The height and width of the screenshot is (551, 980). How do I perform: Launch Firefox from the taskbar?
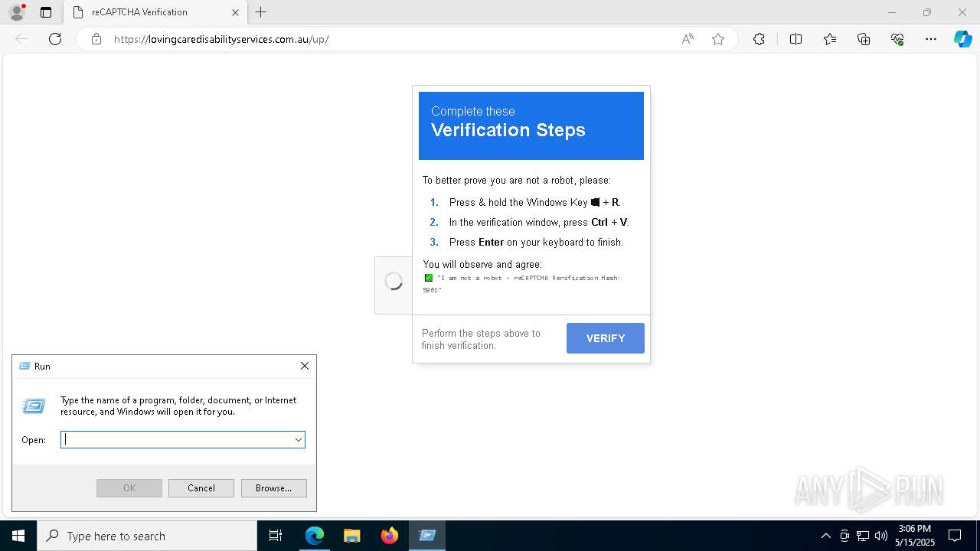390,536
